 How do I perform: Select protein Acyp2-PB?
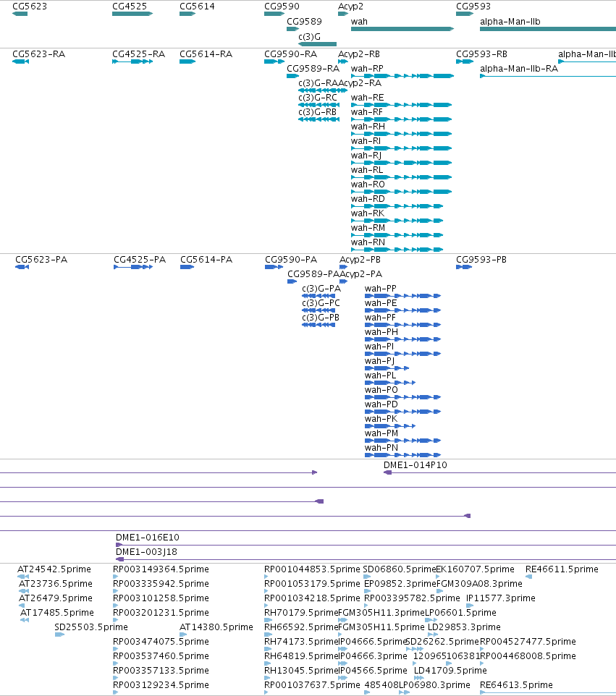(x=360, y=260)
